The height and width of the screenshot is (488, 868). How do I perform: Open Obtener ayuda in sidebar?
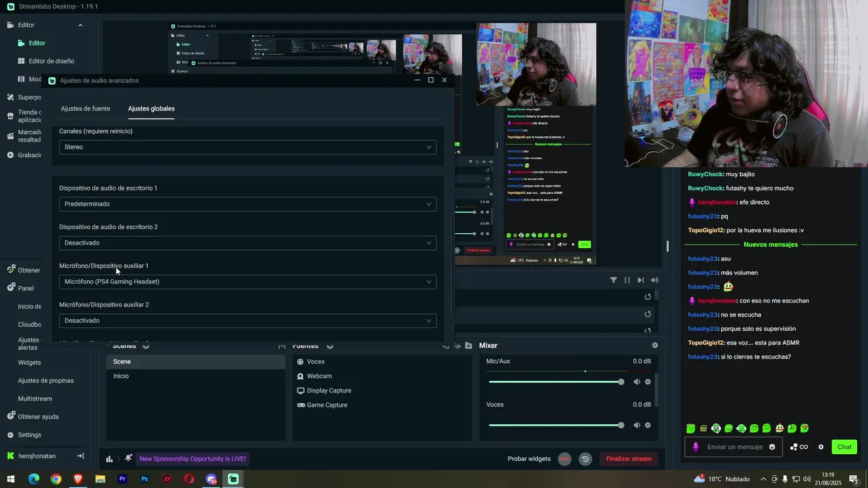pyautogui.click(x=38, y=417)
